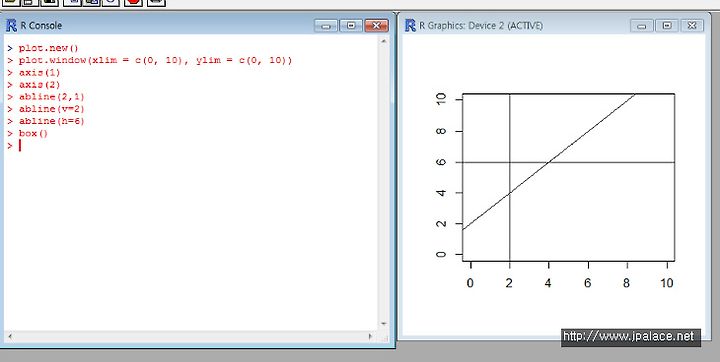Click the R logo in R Graphics title bar

[x=410, y=25]
